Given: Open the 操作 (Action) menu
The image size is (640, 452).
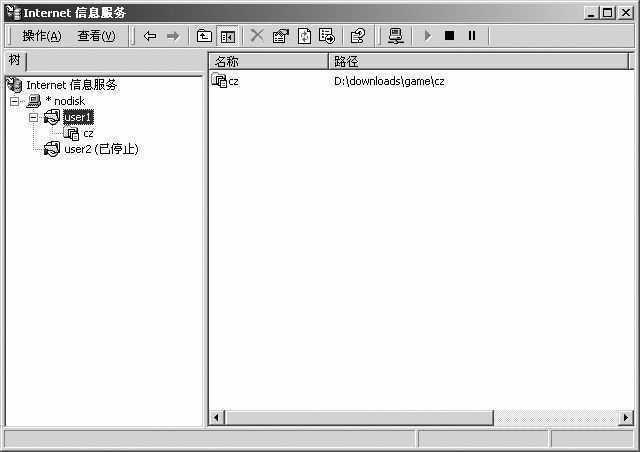Looking at the screenshot, I should pyautogui.click(x=41, y=36).
